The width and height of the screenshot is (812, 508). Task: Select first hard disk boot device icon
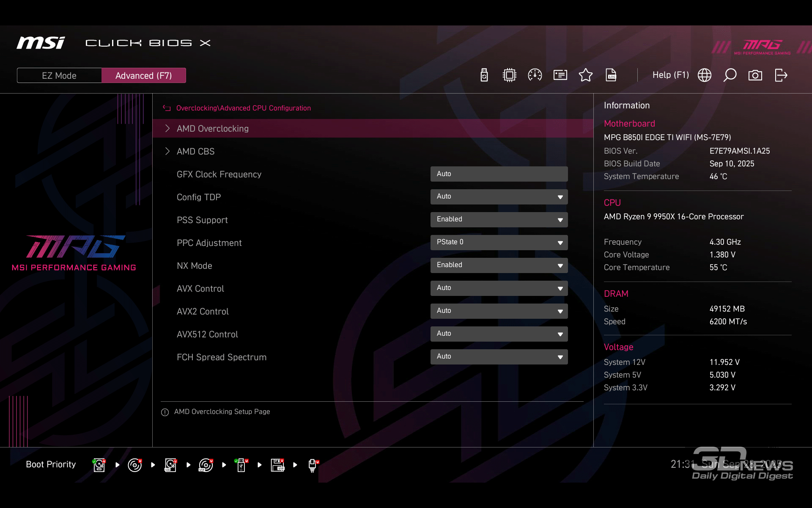[x=99, y=465]
